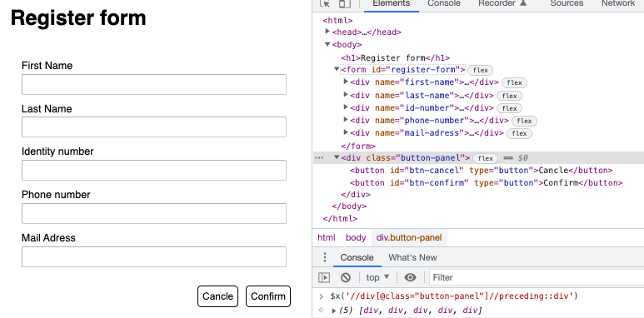Toggle flex badge on button-panel div
Screen dimensions: 644x318
point(486,158)
